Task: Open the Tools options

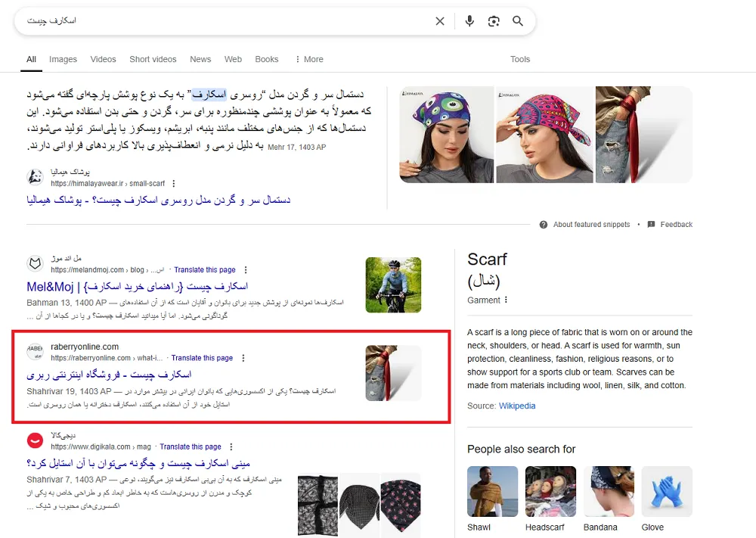Action: tap(520, 59)
